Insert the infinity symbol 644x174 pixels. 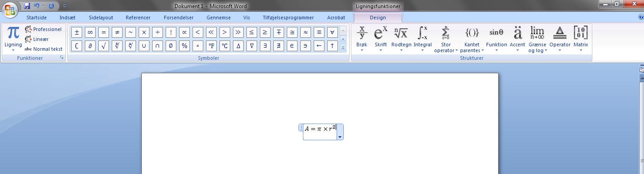[x=90, y=32]
